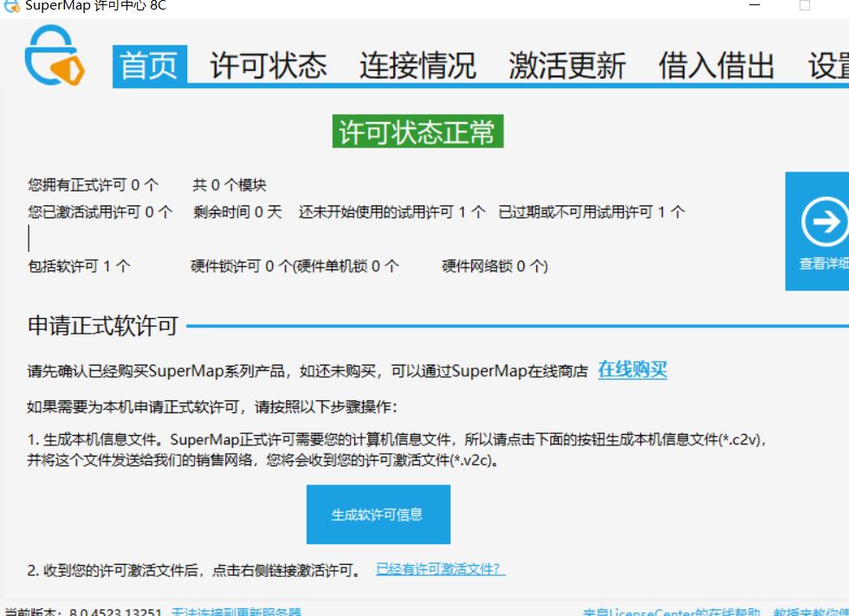Click the 已经有许可激活文件? link
Image resolution: width=849 pixels, height=616 pixels.
tap(440, 569)
